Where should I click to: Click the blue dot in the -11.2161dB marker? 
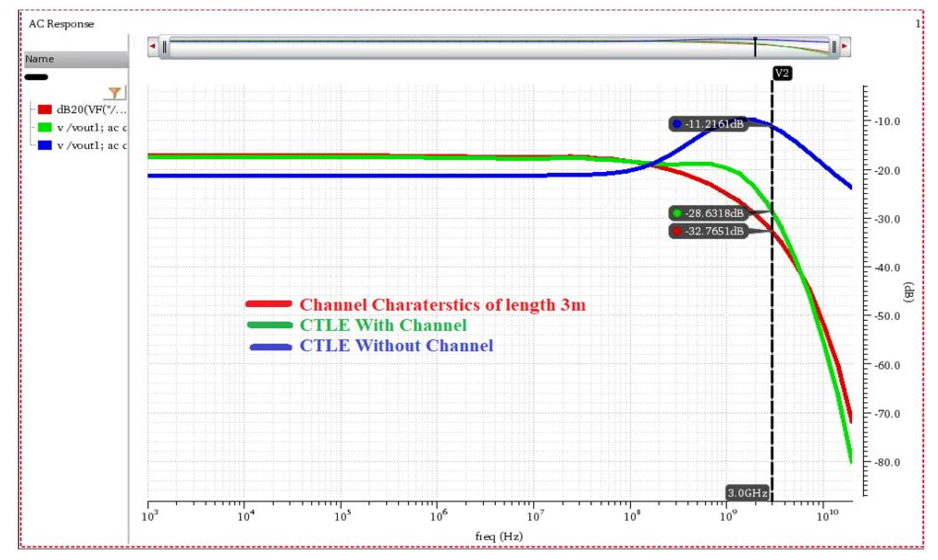677,124
